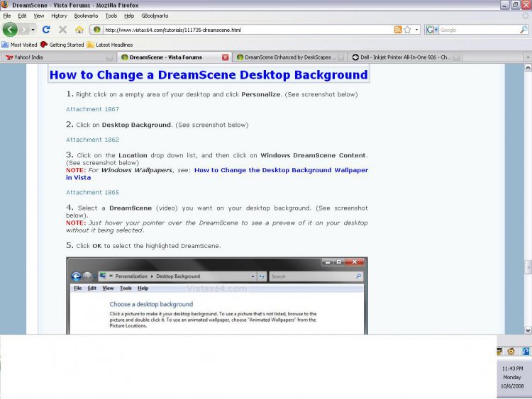Click the search magnifier icon
This screenshot has height=399, width=532.
[x=523, y=30]
